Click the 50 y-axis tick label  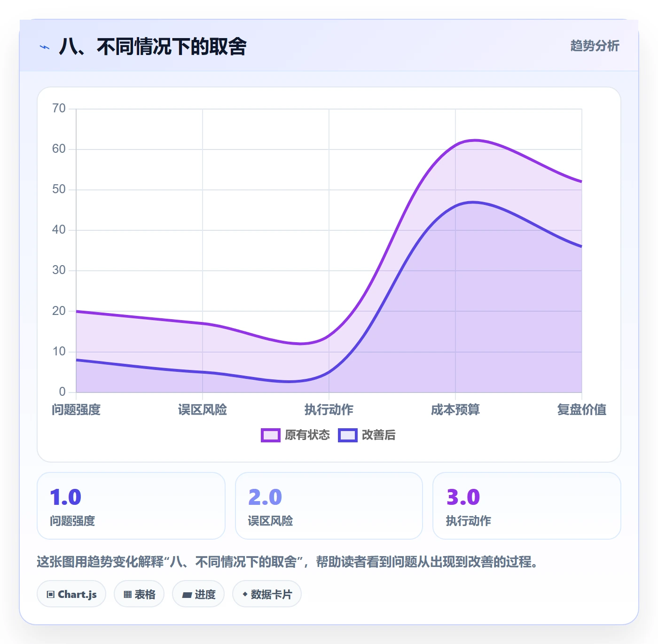tap(59, 189)
